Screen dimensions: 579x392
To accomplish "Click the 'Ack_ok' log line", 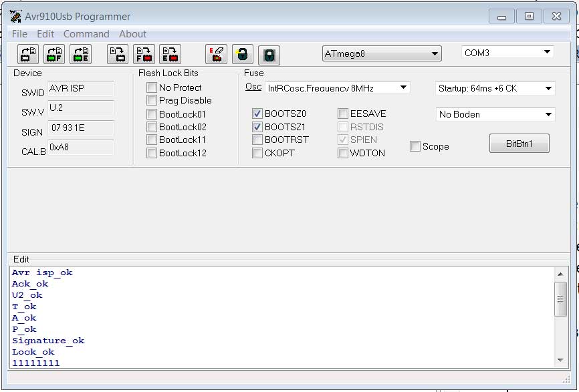I will [x=30, y=284].
